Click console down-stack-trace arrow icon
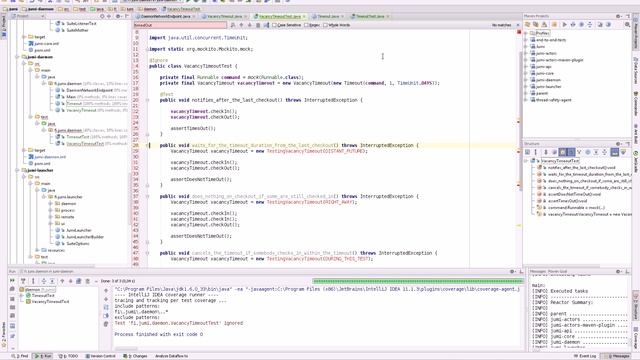The width and height of the screenshot is (640, 360). coord(106,299)
